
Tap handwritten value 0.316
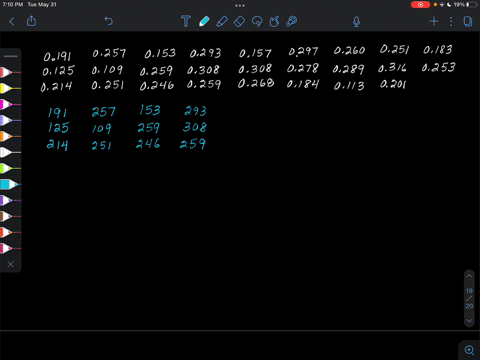[x=392, y=68]
